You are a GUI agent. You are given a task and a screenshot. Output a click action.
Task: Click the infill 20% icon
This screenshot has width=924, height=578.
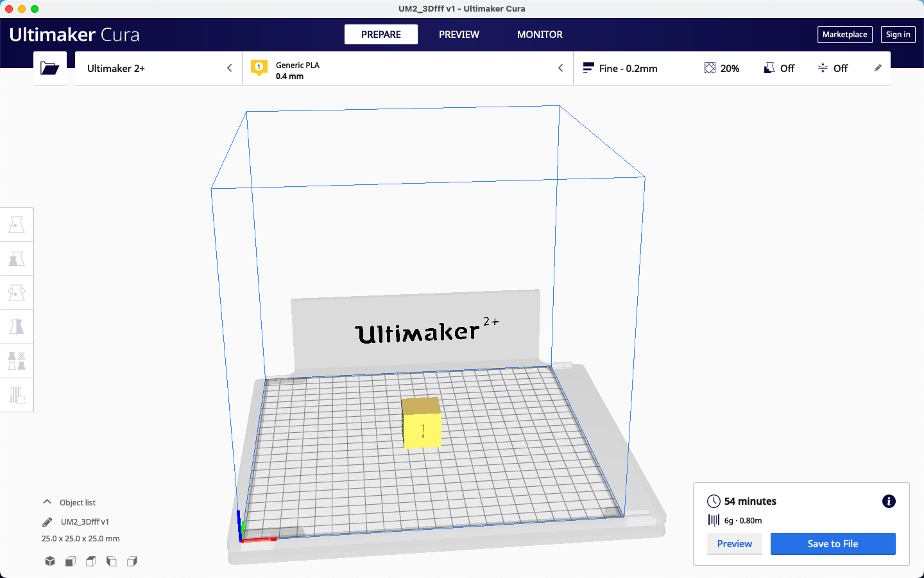point(710,68)
